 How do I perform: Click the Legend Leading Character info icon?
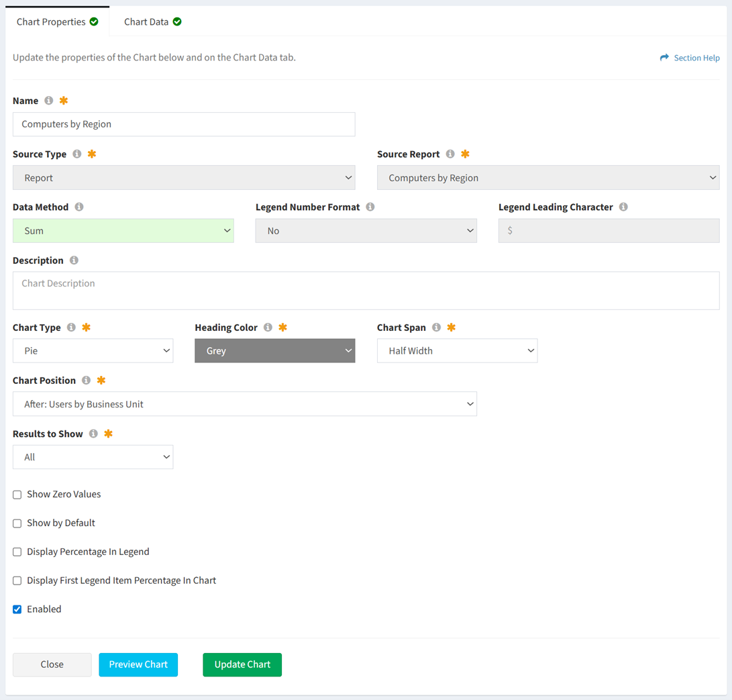pos(623,207)
